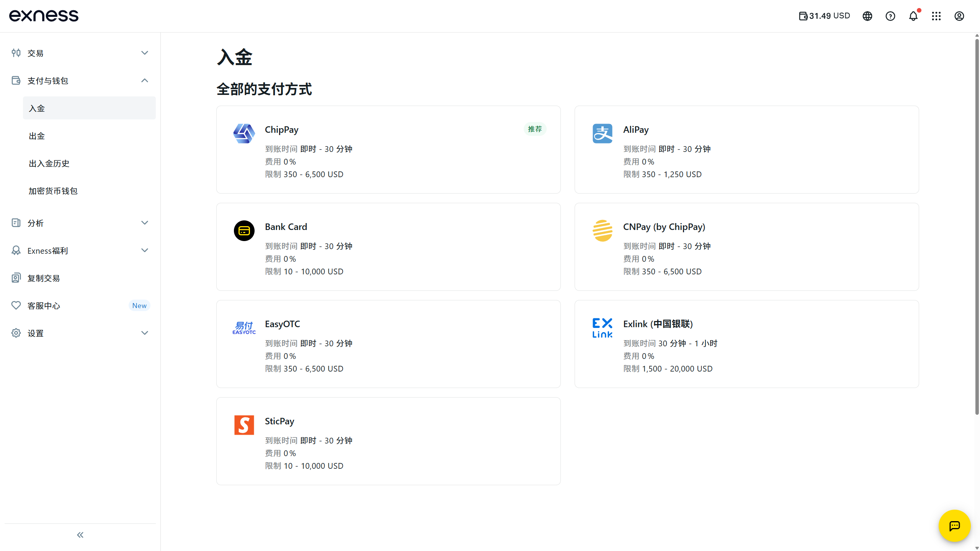Screen dimensions: 980x551
Task: Click the New badge beside 客服中心
Action: point(139,305)
